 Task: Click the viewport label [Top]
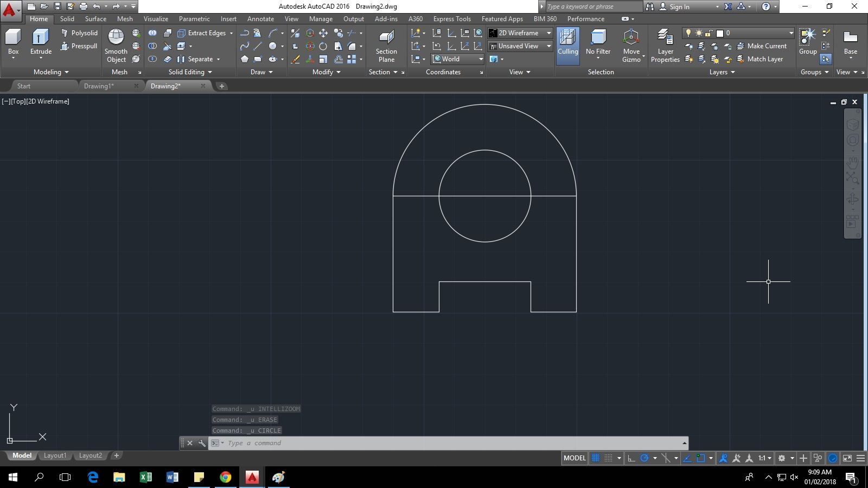[18, 101]
